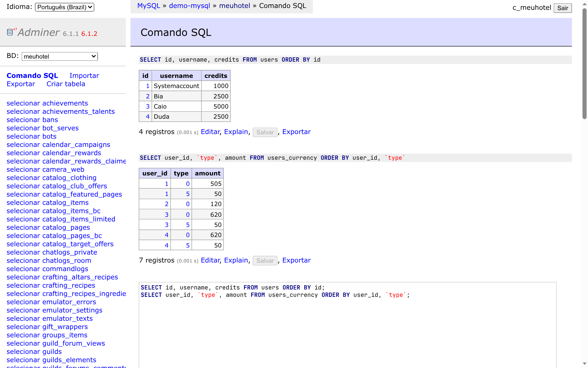The image size is (588, 368).
Task: Open selecionar catalog_pages table
Action: click(48, 227)
